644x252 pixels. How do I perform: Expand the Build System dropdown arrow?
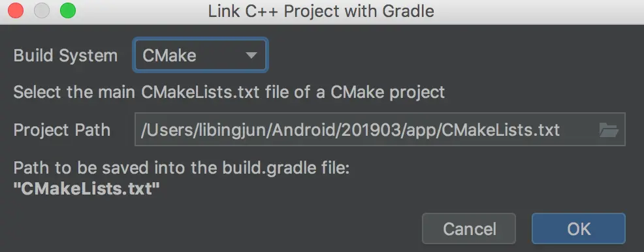coord(251,55)
